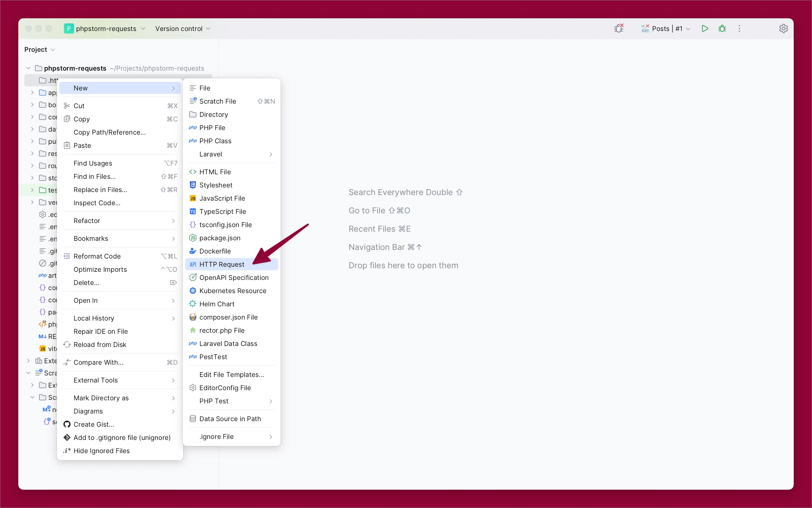Click Edit File Templates...
Screen dimensions: 812x508
click(x=231, y=375)
